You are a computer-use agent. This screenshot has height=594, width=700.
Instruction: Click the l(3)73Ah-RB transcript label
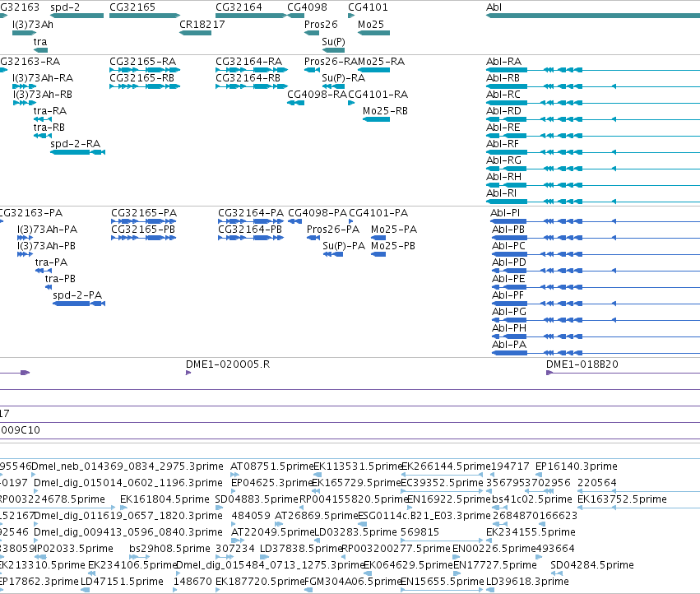[43, 95]
